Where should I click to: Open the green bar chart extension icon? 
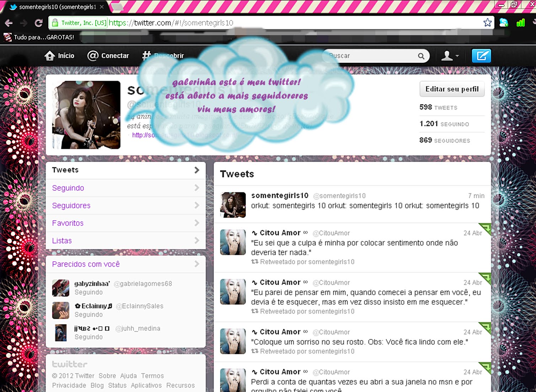point(521,23)
